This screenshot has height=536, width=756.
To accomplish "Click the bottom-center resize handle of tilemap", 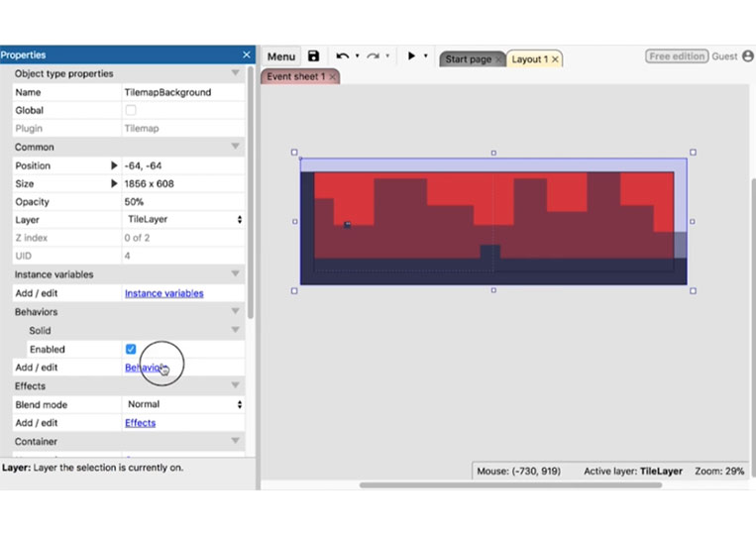I will (x=493, y=290).
